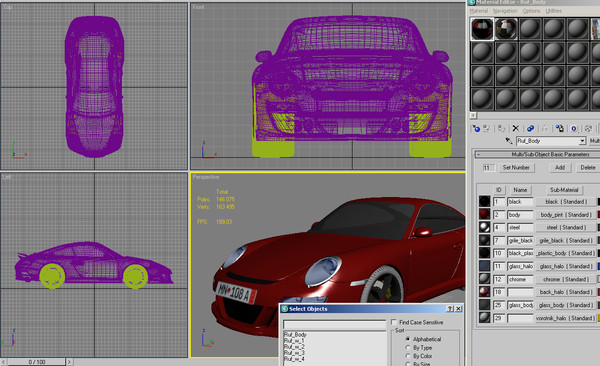Click the glass_body sub-material preview
The image size is (600, 366).
coord(484,305)
